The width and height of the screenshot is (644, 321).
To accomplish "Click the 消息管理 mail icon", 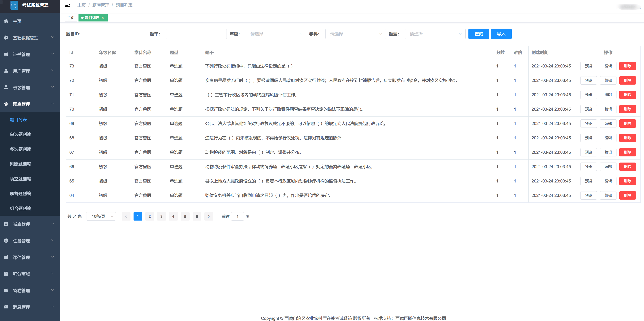I will coord(6,307).
